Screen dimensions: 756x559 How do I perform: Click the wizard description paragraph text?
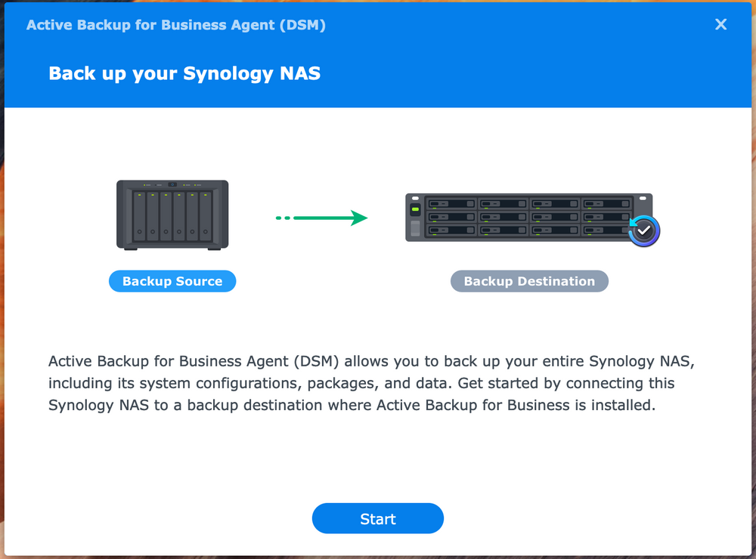(361, 383)
